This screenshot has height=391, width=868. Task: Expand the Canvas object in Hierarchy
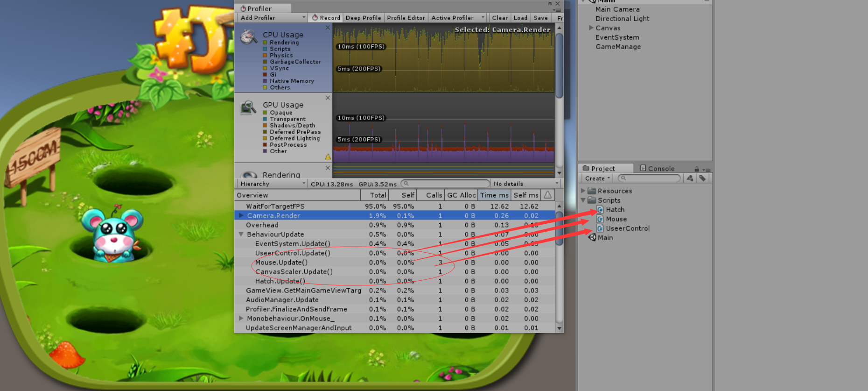pyautogui.click(x=591, y=28)
